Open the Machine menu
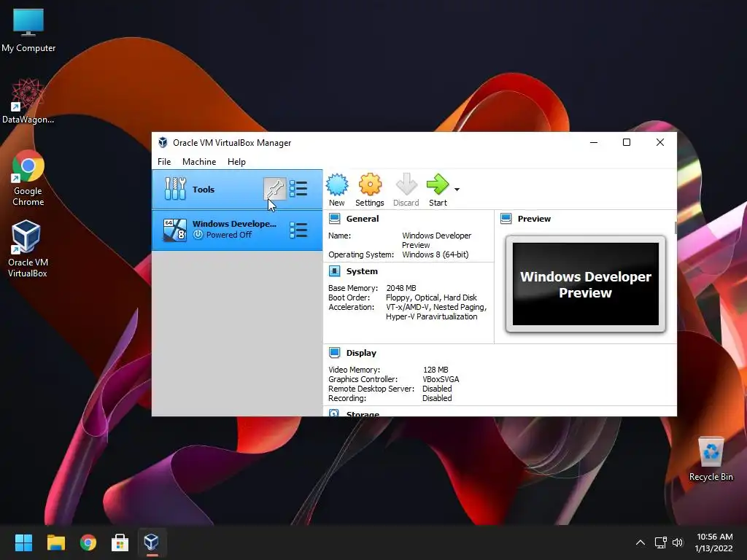Screen dimensions: 747x560 [x=199, y=162]
